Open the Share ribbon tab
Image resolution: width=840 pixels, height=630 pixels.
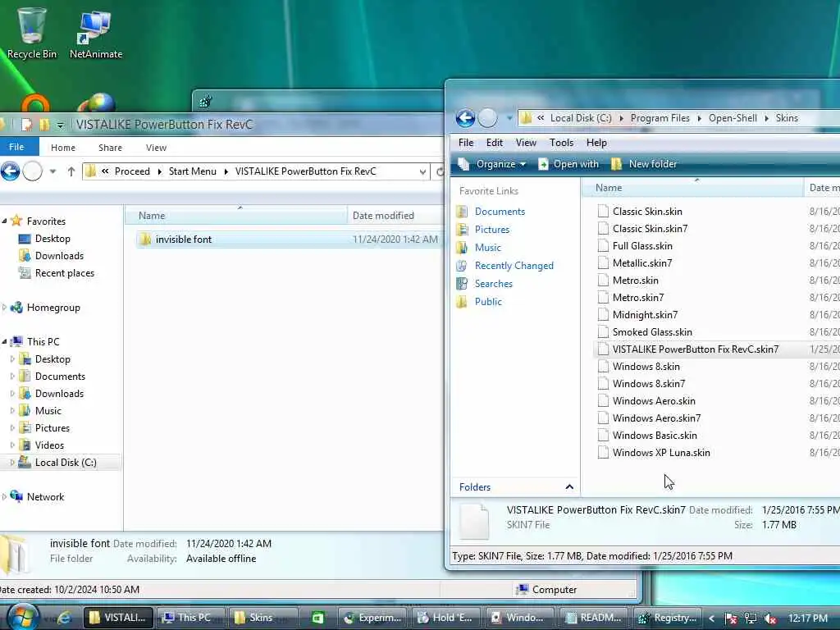[x=111, y=148]
